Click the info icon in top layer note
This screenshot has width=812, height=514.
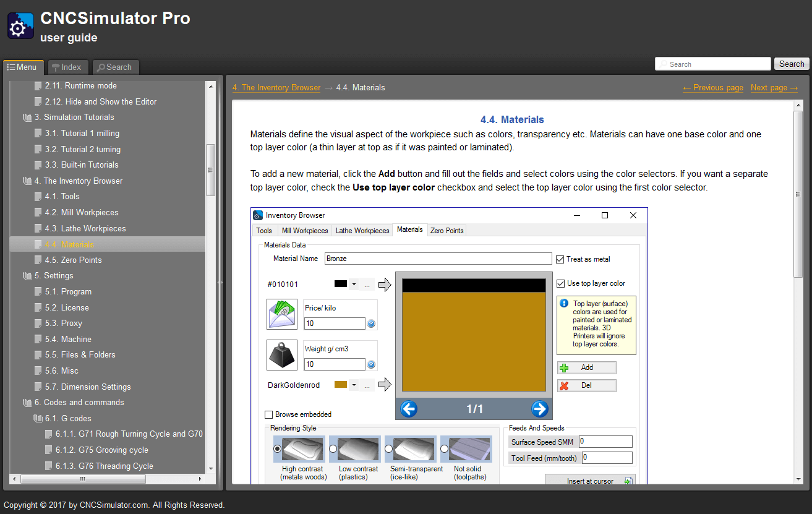pyautogui.click(x=564, y=304)
